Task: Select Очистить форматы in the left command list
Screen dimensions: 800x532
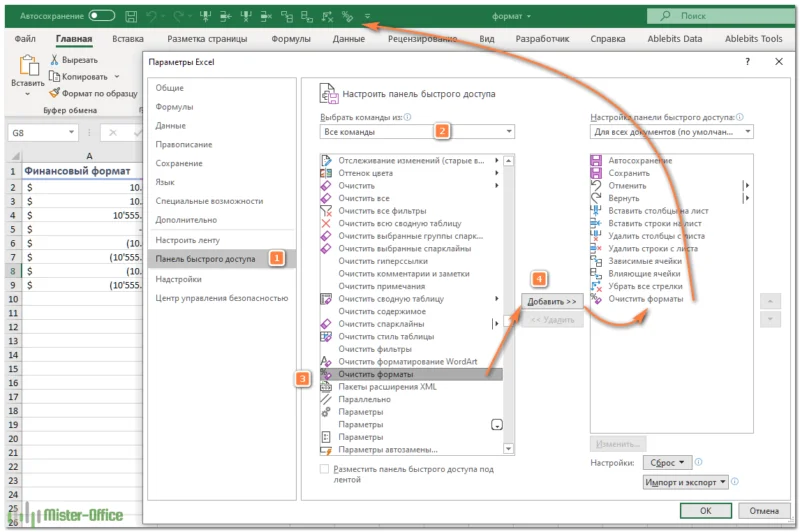Action: 375,374
